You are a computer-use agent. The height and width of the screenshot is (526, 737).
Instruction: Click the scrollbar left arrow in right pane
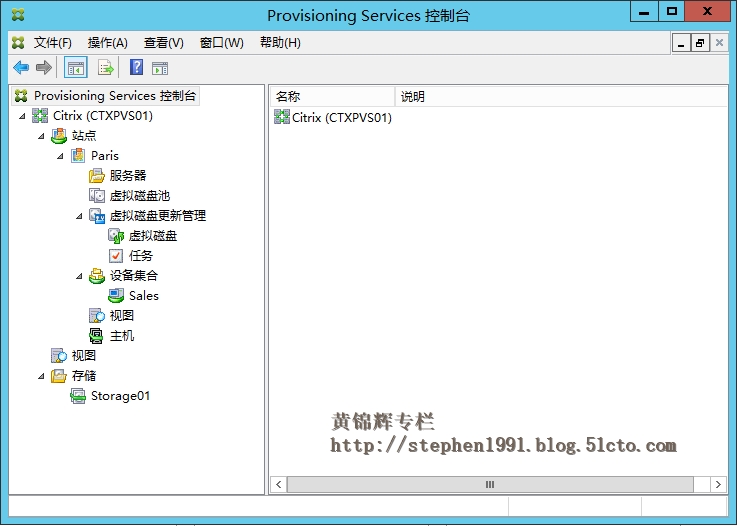click(x=279, y=484)
